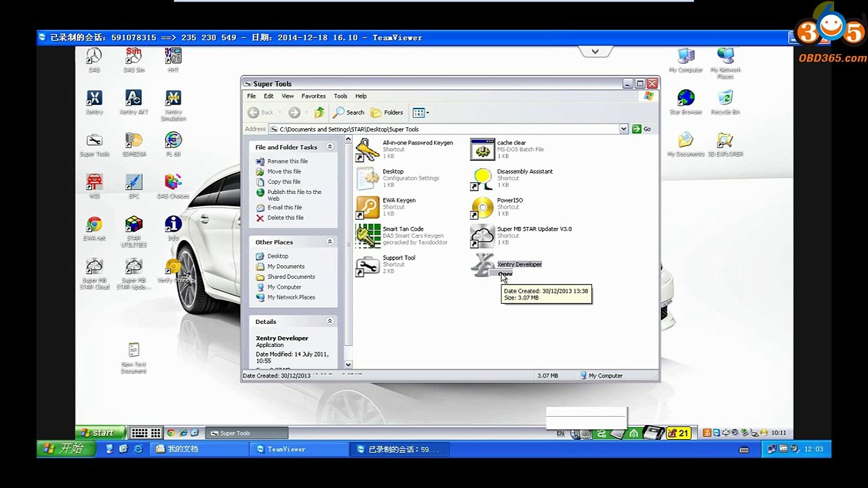Viewport: 868px width, 488px height.
Task: Launch the Star Browser desktop icon
Action: pos(686,102)
